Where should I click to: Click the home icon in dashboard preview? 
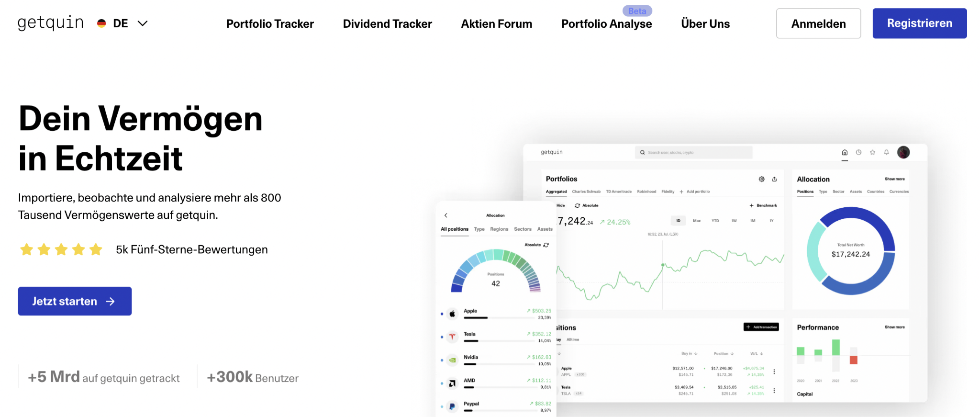(x=845, y=152)
